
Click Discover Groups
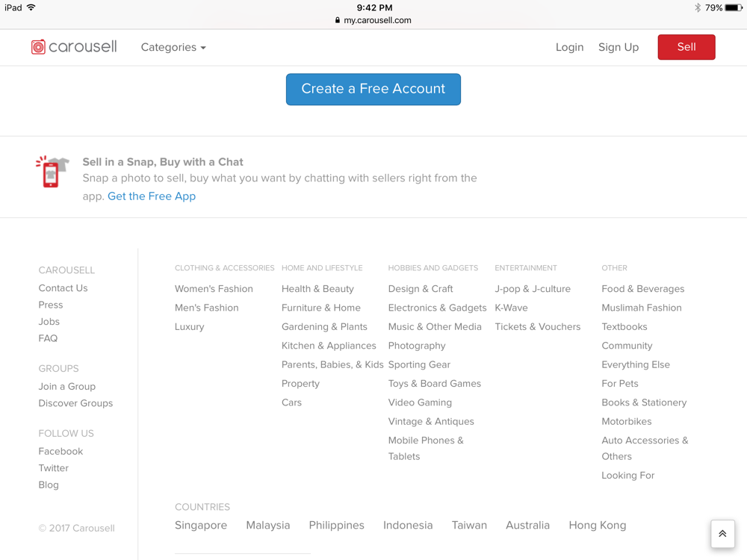(x=75, y=403)
